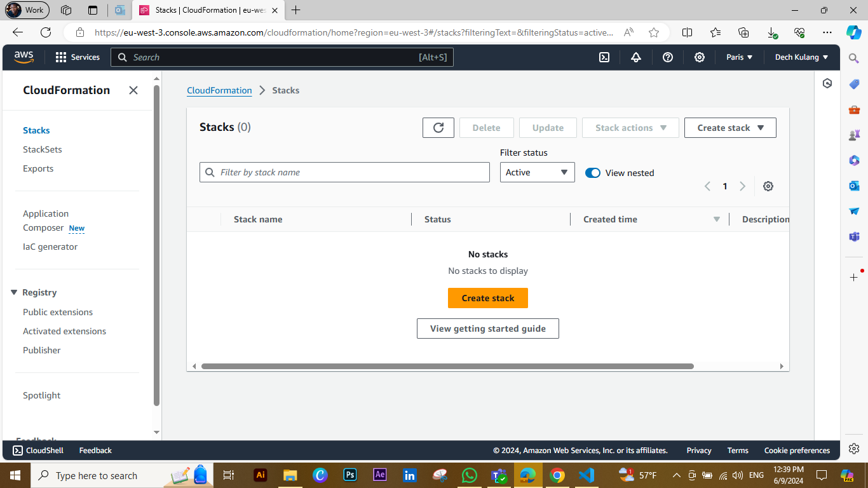The image size is (868, 488).
Task: Open Create stack dropdown button
Action: coord(730,128)
